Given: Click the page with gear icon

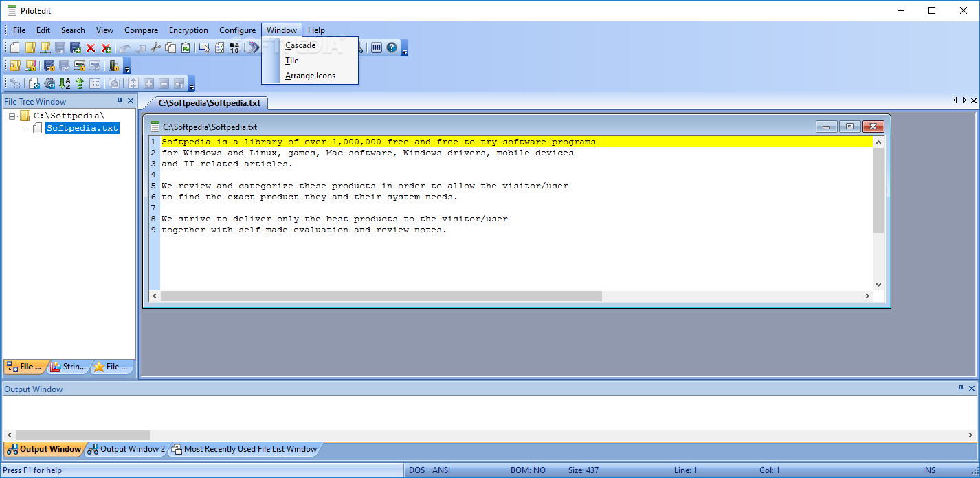Looking at the screenshot, I should (x=34, y=83).
